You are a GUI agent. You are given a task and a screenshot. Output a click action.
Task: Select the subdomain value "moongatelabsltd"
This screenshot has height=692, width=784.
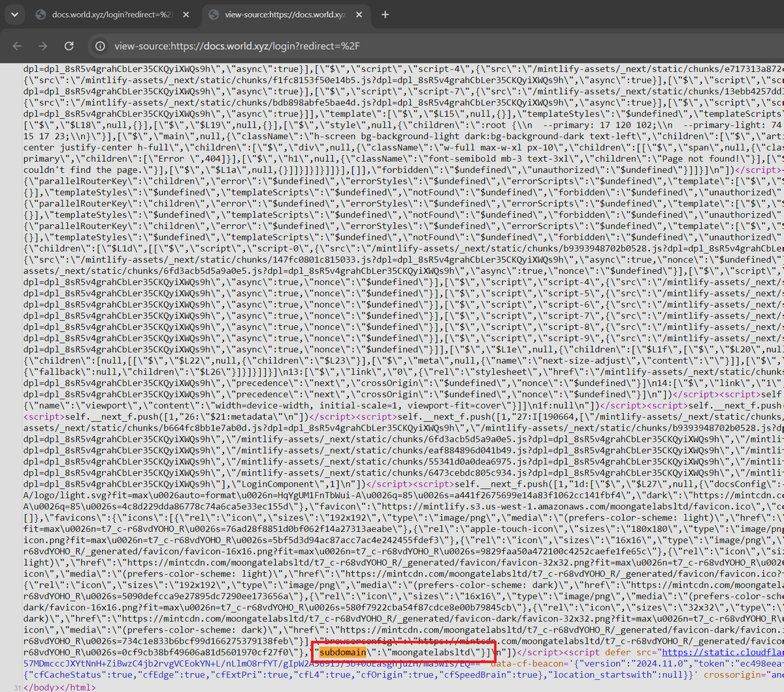(x=432, y=652)
